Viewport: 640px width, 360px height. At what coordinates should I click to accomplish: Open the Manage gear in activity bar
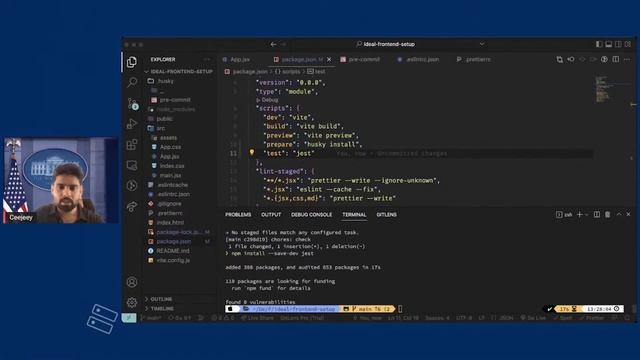pos(132,302)
